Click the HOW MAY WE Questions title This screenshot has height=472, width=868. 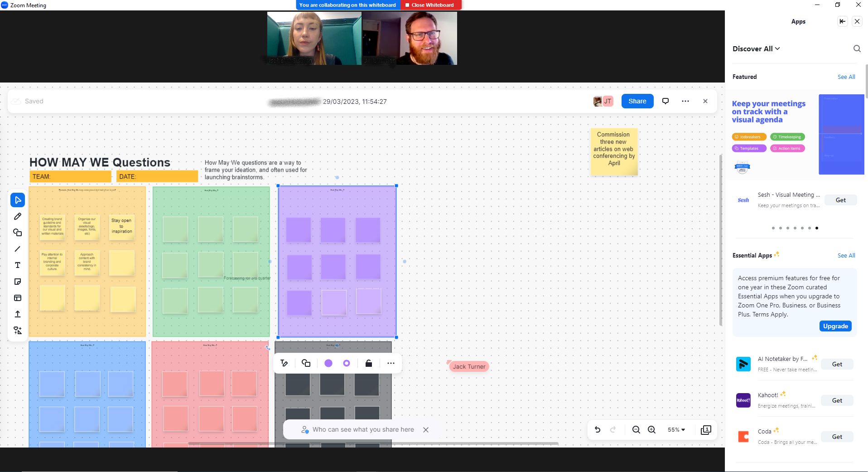pyautogui.click(x=100, y=162)
